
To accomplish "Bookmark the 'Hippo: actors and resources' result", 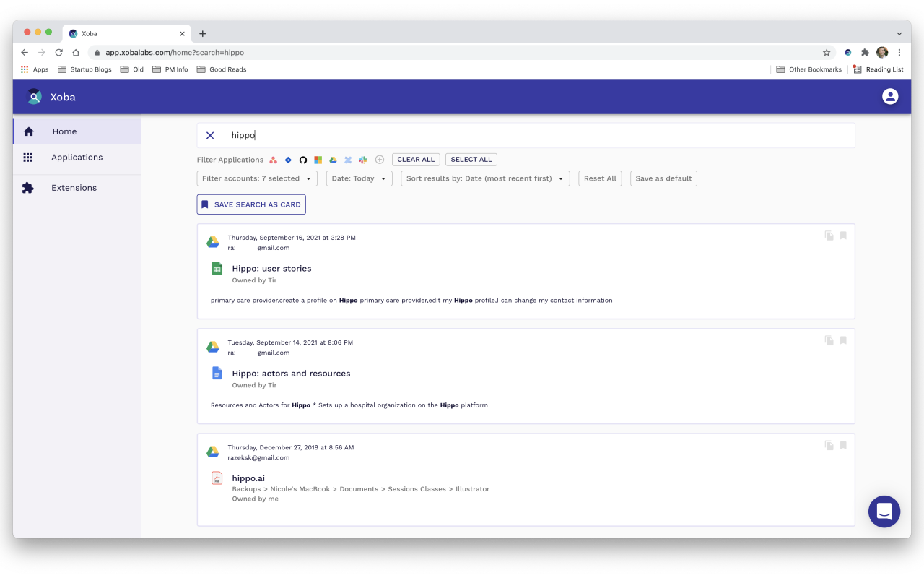I will [x=843, y=340].
